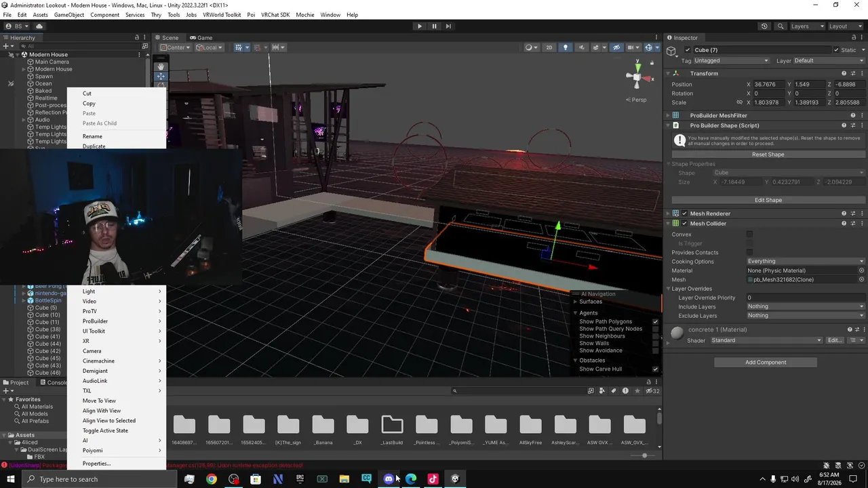Toggle Scene audio button

[x=580, y=47]
